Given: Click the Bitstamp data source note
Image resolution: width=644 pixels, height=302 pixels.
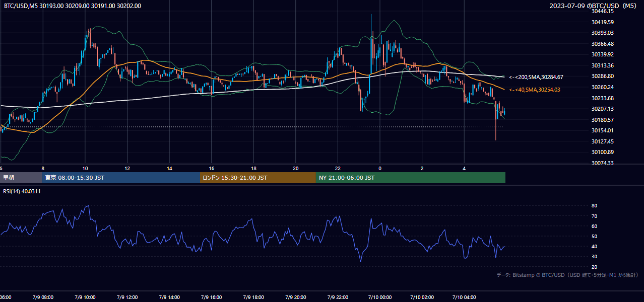Looking at the screenshot, I should pyautogui.click(x=567, y=275).
